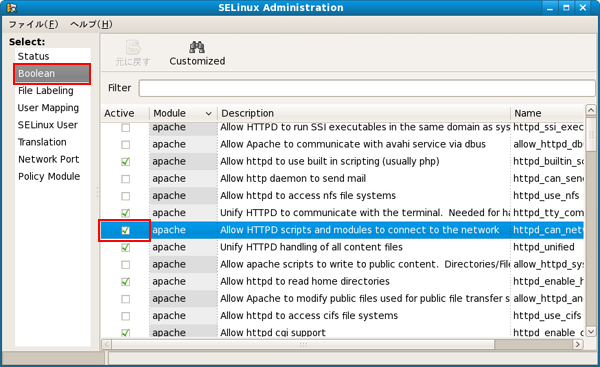Viewport: 600px width, 367px height.
Task: Enable Allow httpd to access nfs checkbox
Action: pos(126,196)
